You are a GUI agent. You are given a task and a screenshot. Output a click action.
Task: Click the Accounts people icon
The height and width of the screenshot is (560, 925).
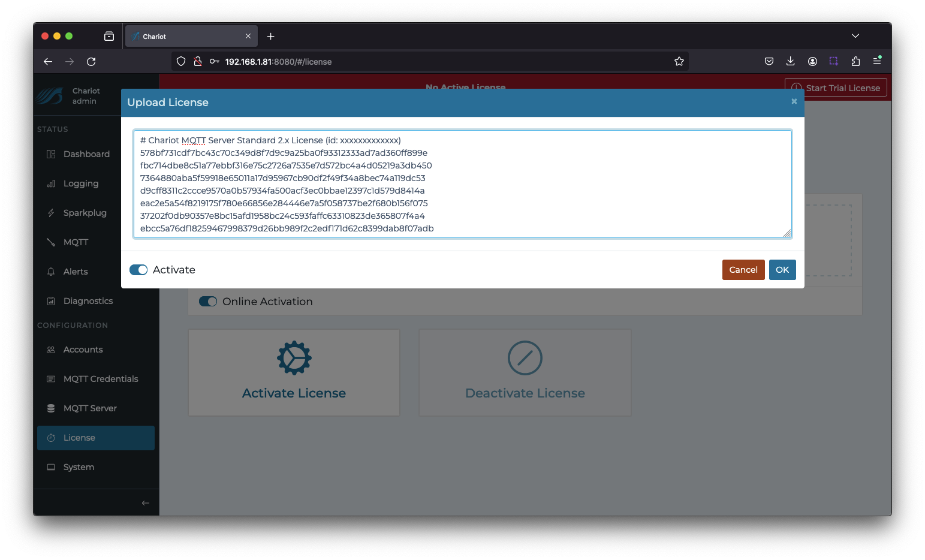click(x=51, y=350)
